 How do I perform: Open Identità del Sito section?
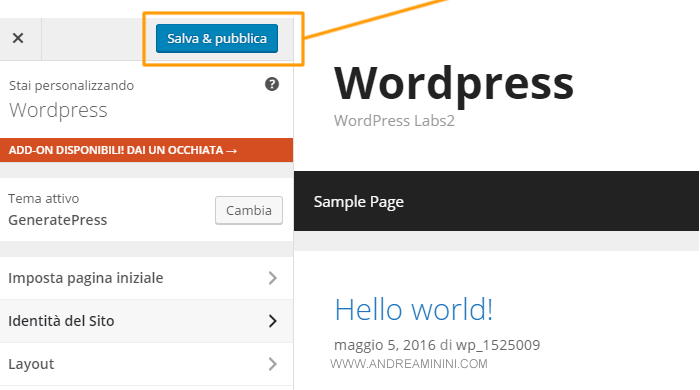pos(146,321)
